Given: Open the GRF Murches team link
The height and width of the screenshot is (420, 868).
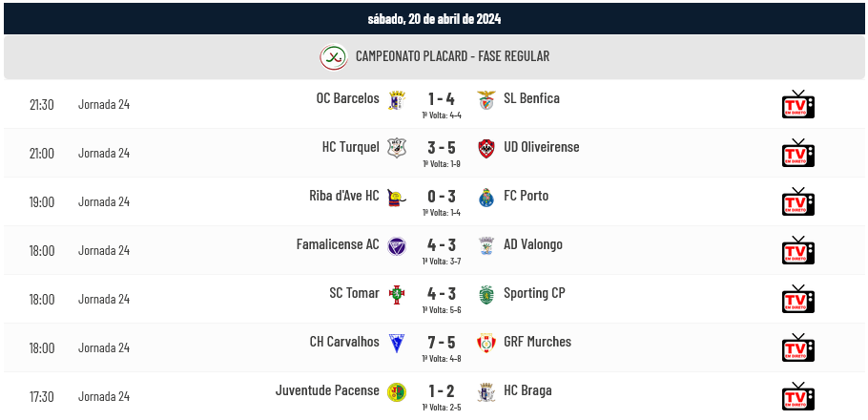Looking at the screenshot, I should pyautogui.click(x=538, y=342).
